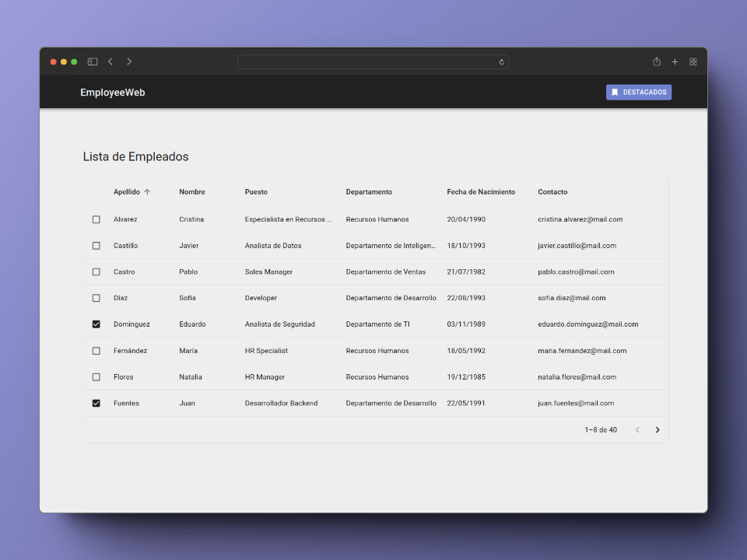The image size is (747, 560).
Task: Click email natalia.flores@mail.com
Action: click(x=577, y=377)
